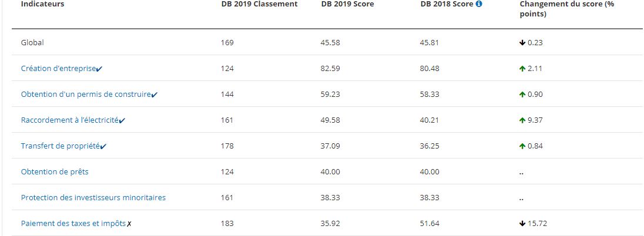
Task: Open the Création d'entreprise link
Action: point(58,69)
